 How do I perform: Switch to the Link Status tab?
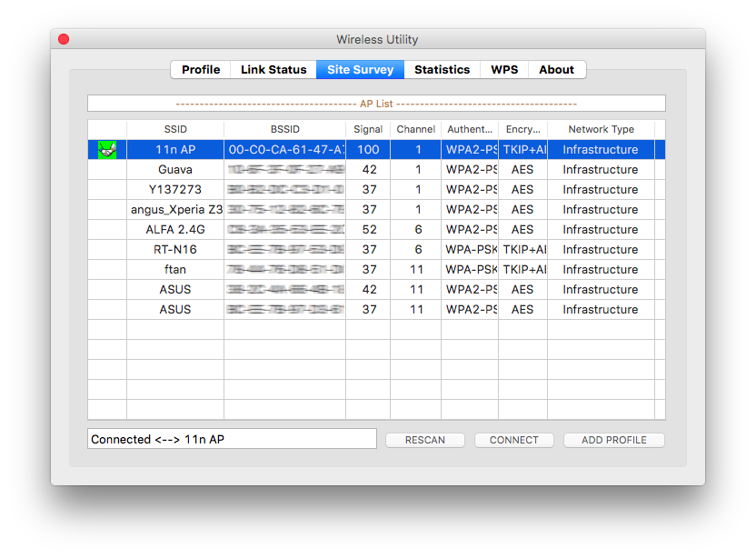pyautogui.click(x=274, y=70)
